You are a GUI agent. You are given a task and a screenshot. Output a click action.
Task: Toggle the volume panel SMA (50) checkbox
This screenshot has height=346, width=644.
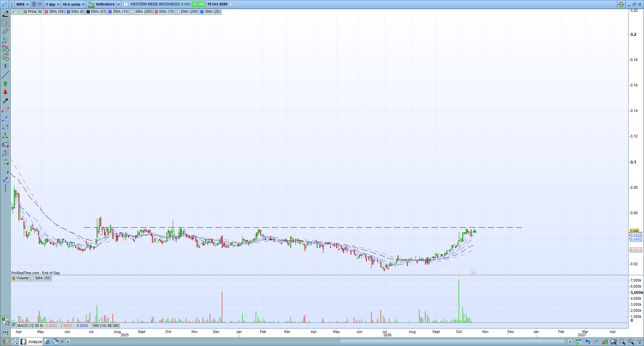tap(31, 278)
